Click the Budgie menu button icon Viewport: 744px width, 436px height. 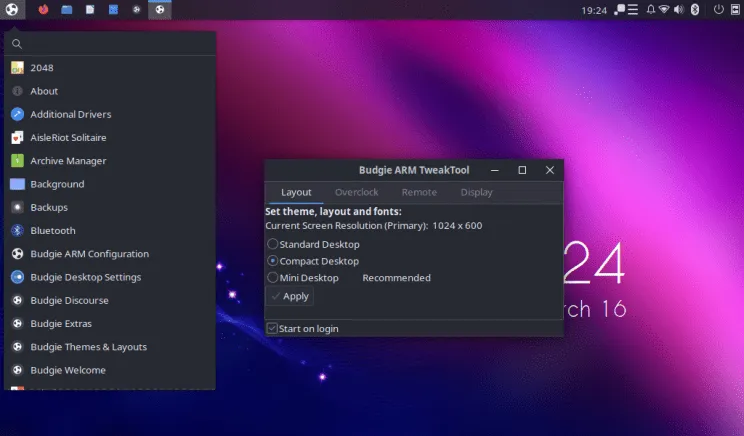click(10, 9)
